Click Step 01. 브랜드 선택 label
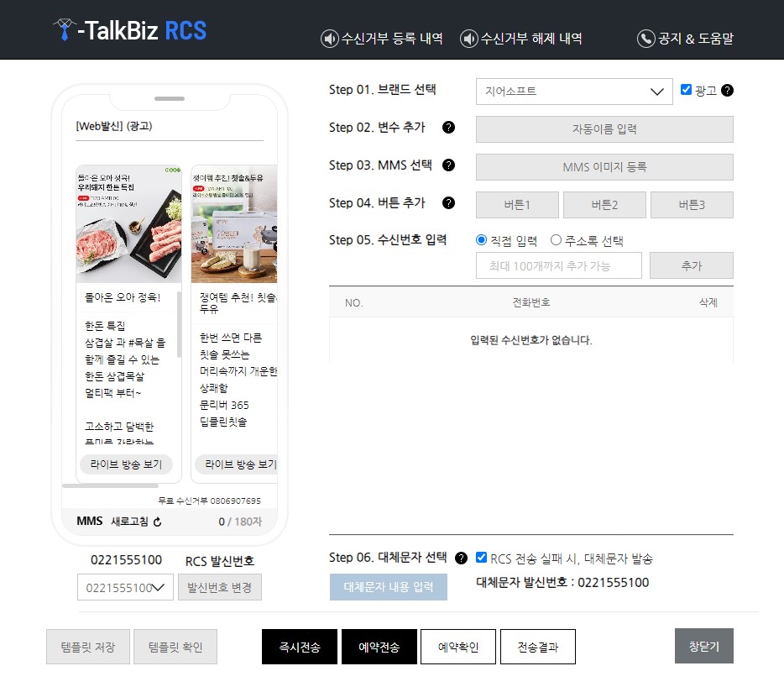The width and height of the screenshot is (784, 687). (383, 90)
